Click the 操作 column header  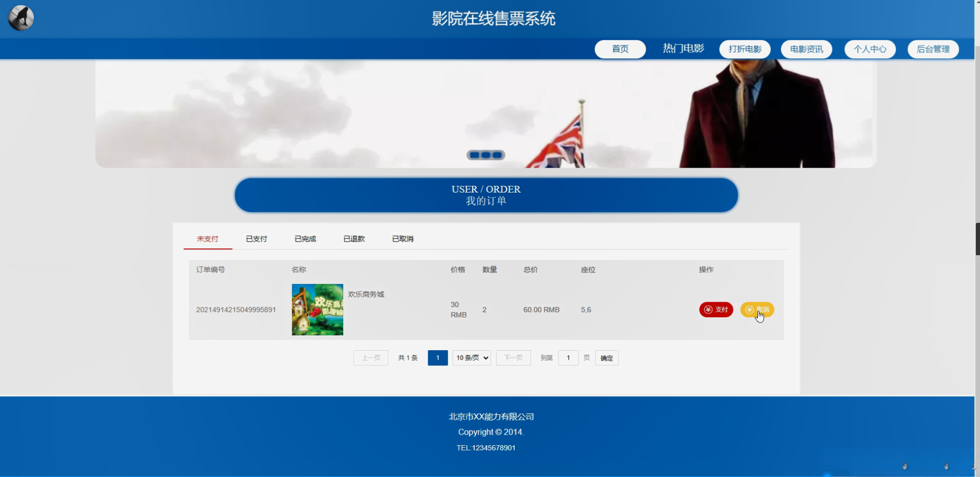706,270
